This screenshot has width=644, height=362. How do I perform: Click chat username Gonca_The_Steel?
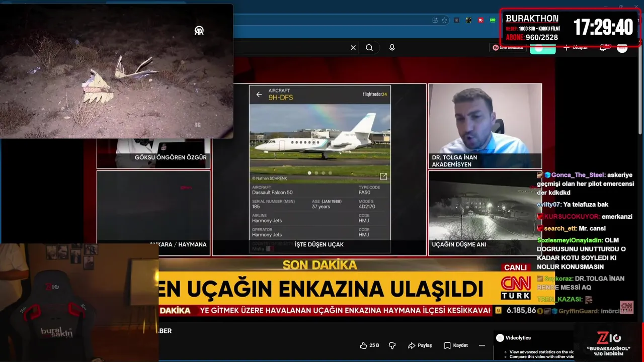[x=577, y=175]
